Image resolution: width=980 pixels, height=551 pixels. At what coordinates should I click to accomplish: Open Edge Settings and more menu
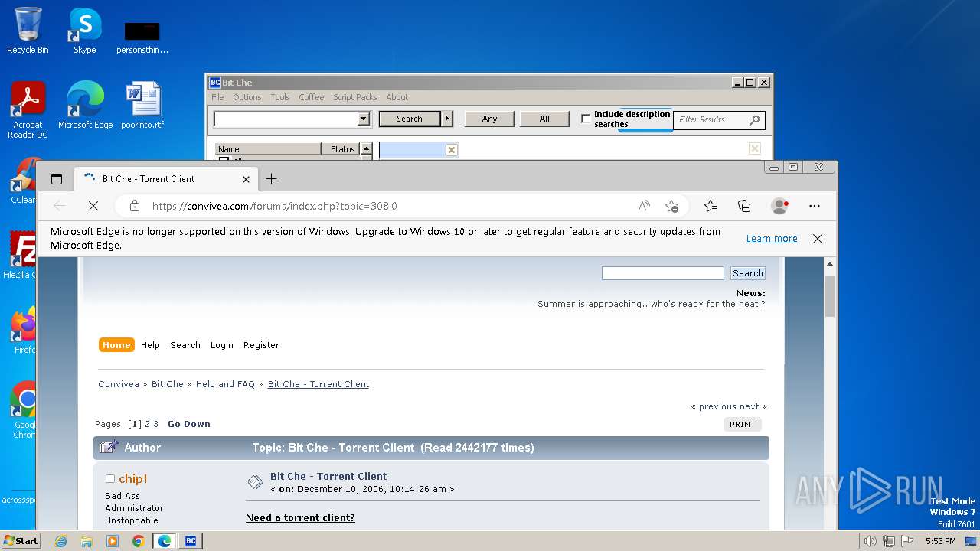point(815,206)
